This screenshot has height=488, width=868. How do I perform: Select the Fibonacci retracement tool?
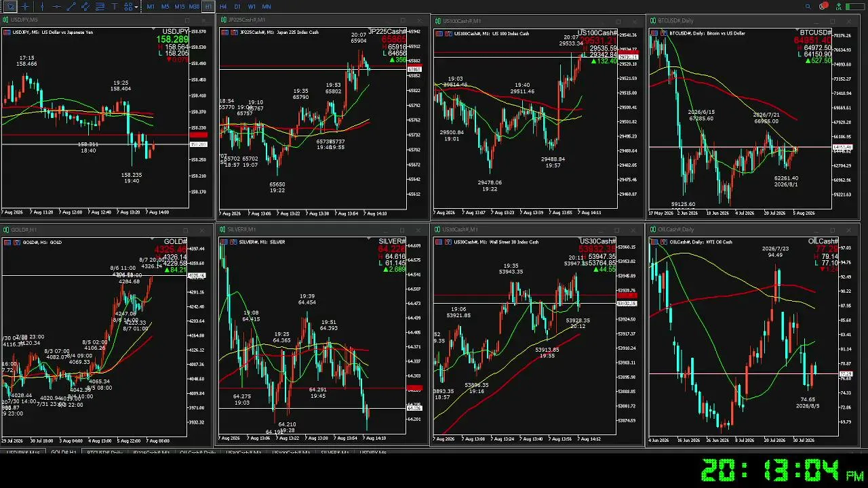(x=100, y=6)
